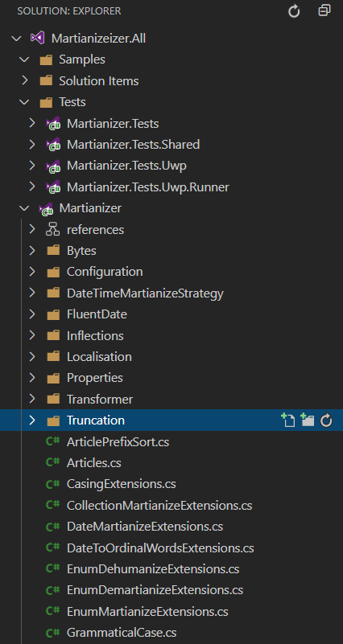Collapse the Samples folder chevron
Viewport: 343px width, 644px height.
click(25, 59)
